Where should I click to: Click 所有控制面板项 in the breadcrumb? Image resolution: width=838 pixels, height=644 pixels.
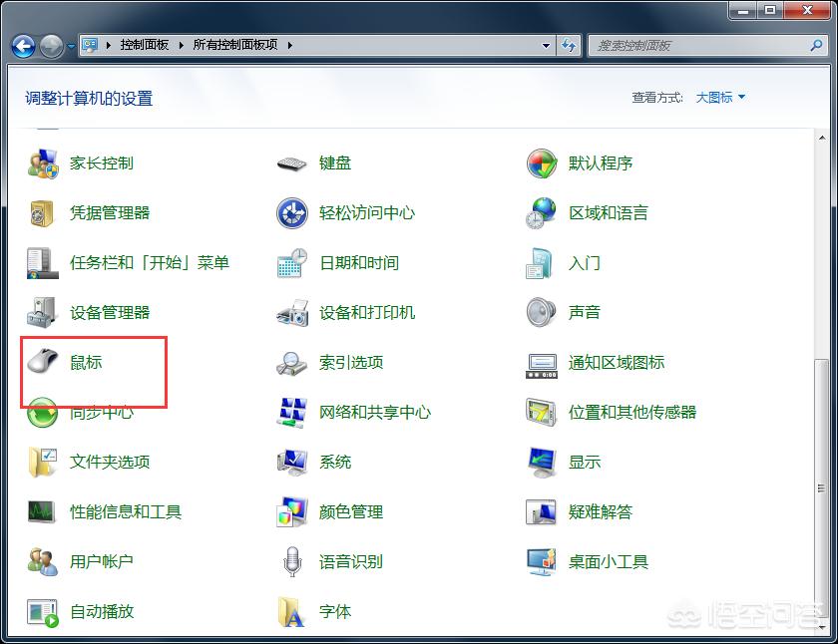(235, 45)
